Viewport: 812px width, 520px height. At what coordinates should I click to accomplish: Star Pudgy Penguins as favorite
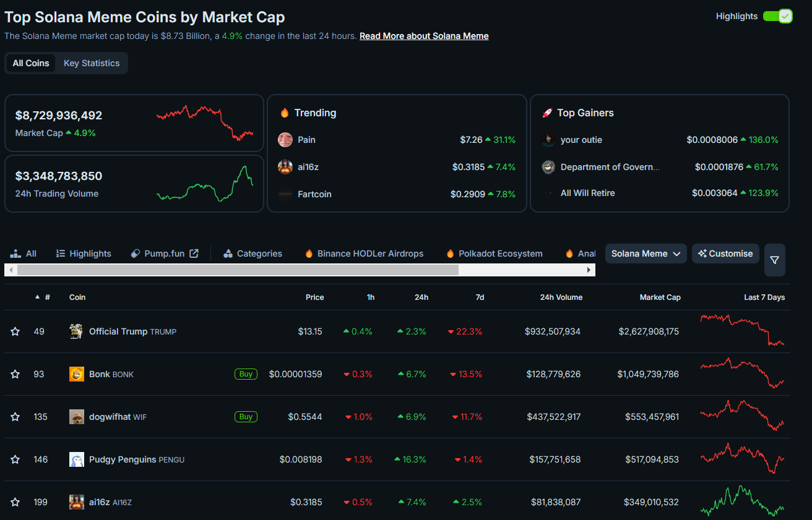point(15,459)
